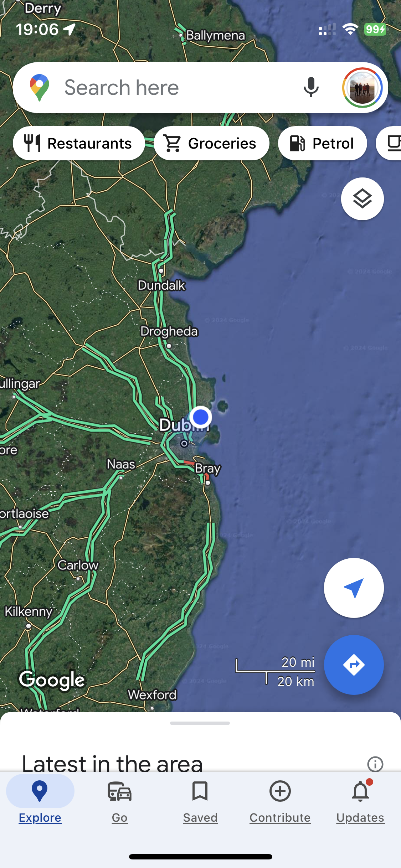The width and height of the screenshot is (401, 868).
Task: Tap the 20 mi map scale bar
Action: coord(275,671)
